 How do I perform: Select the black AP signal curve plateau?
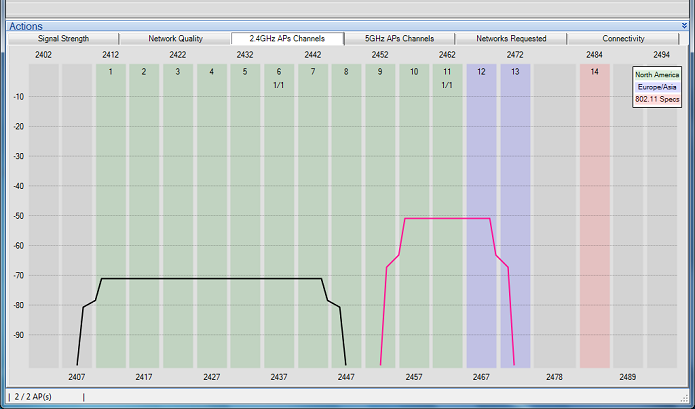pyautogui.click(x=211, y=279)
